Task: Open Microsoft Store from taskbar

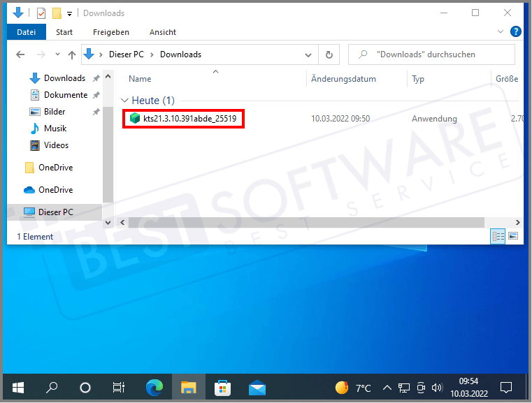Action: 222,388
